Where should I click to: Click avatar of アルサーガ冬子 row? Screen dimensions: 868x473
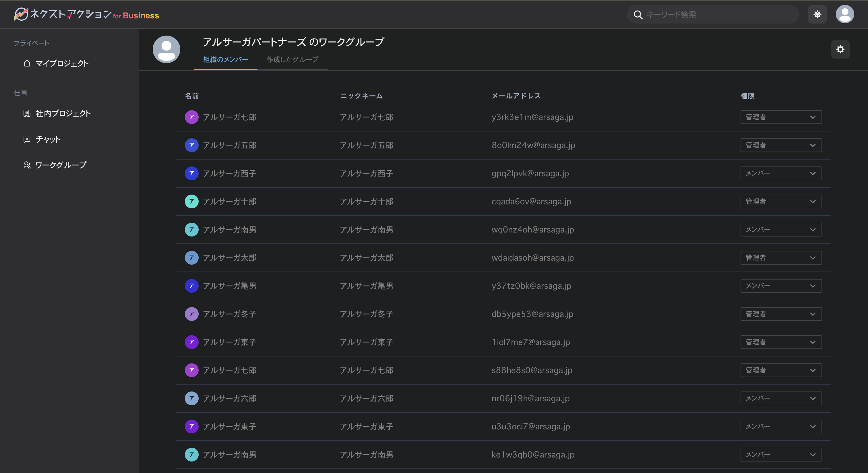click(191, 314)
